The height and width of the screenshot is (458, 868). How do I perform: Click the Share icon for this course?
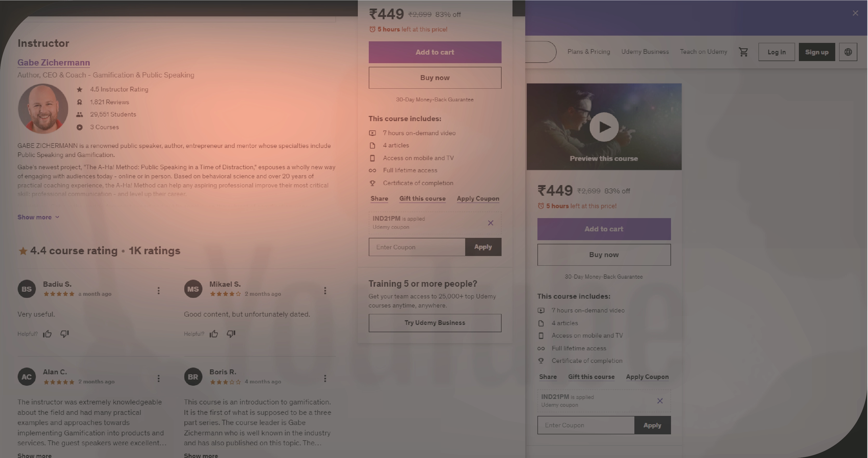[x=378, y=198]
